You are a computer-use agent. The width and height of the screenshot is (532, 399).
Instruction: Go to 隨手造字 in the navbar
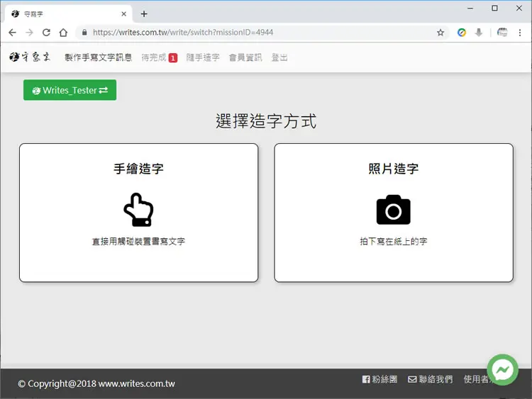click(203, 57)
